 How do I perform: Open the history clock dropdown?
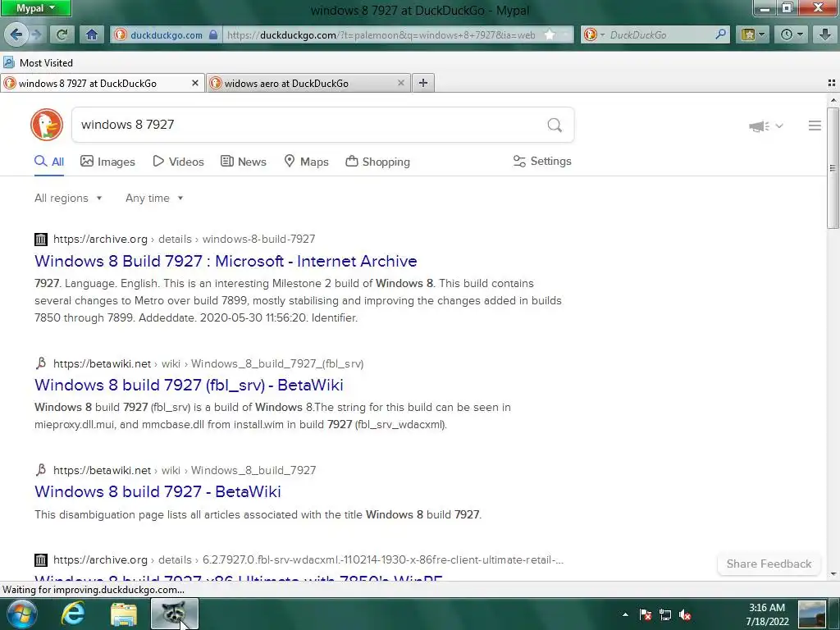[x=792, y=34]
